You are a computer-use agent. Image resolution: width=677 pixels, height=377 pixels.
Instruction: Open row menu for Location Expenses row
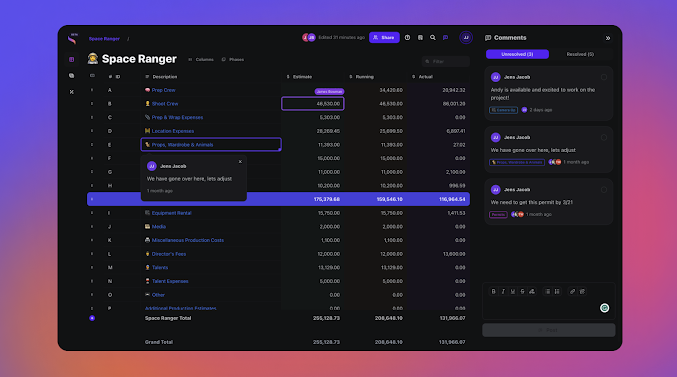(92, 131)
